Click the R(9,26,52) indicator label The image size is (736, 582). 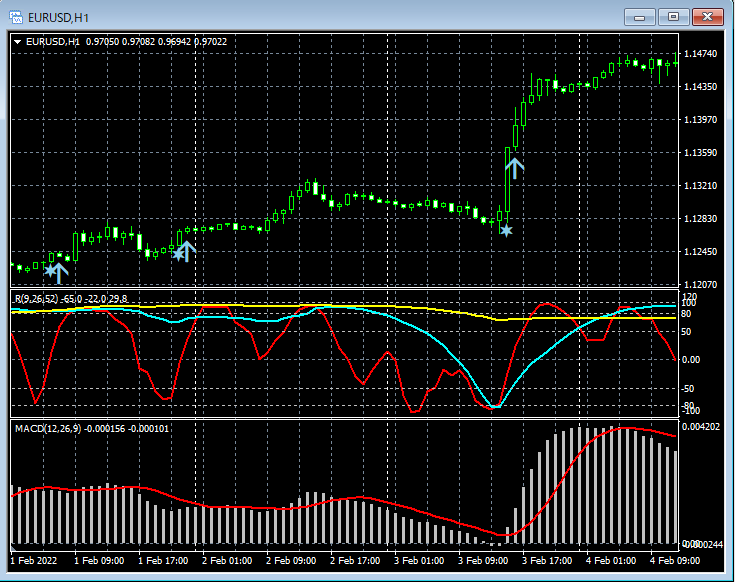[x=36, y=298]
